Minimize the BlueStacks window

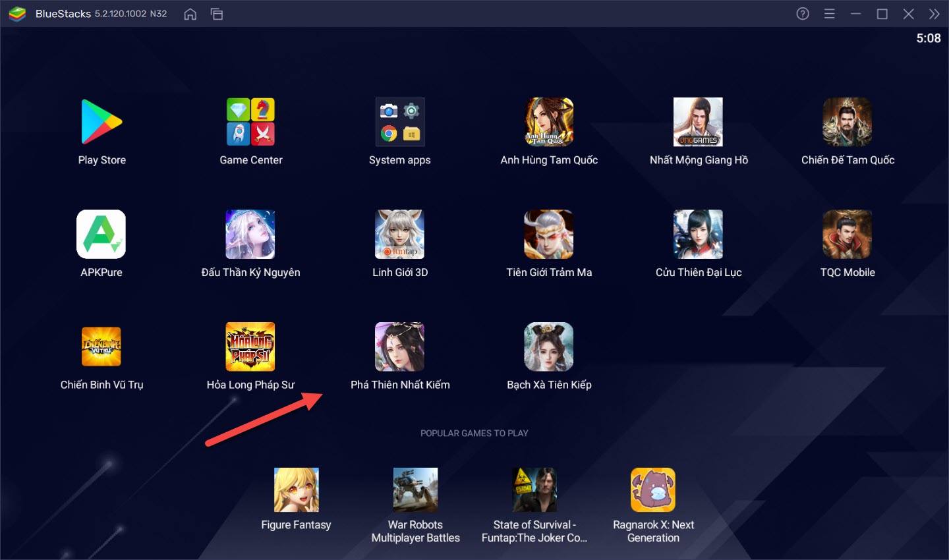coord(856,14)
